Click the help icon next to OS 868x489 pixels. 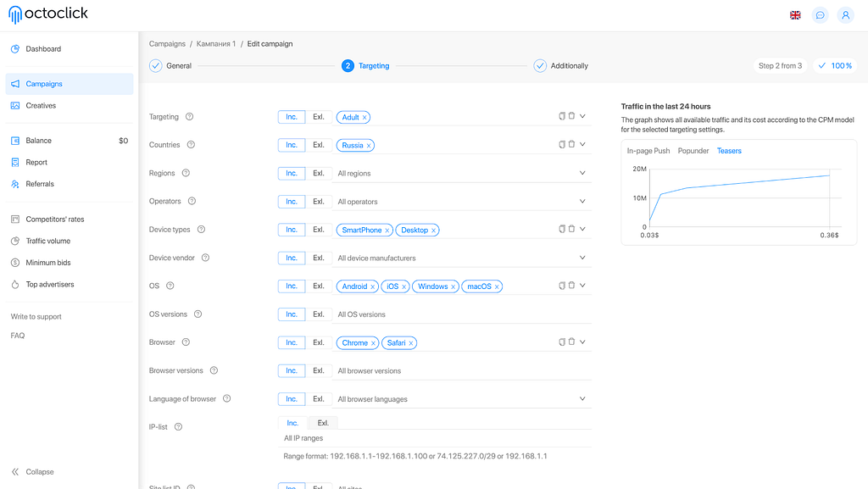[x=170, y=286]
